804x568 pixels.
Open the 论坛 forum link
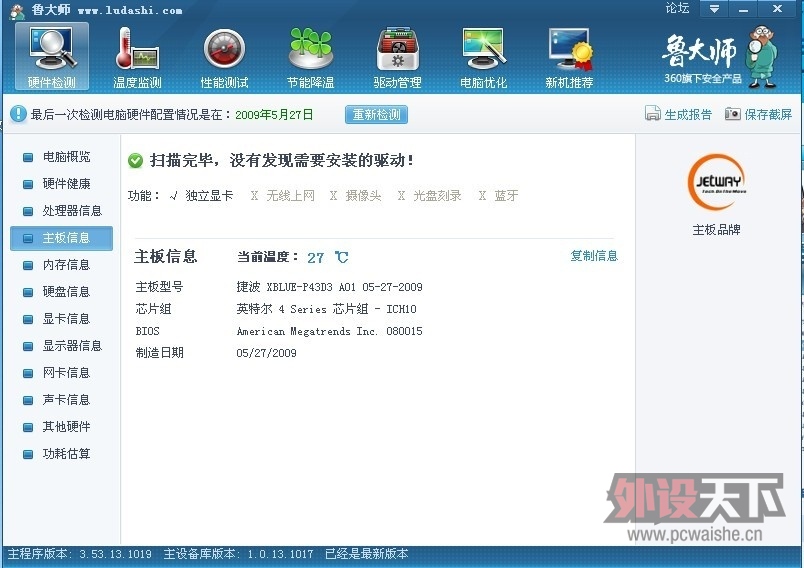pyautogui.click(x=677, y=8)
